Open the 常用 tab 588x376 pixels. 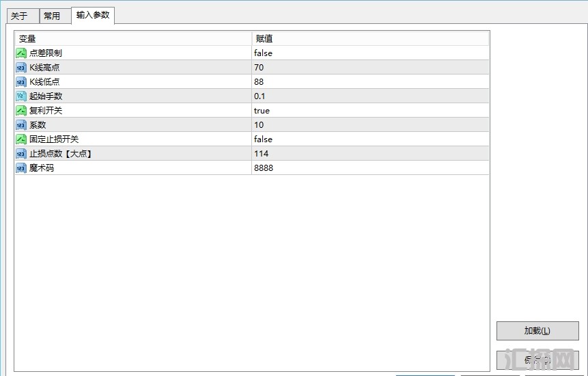[x=52, y=16]
